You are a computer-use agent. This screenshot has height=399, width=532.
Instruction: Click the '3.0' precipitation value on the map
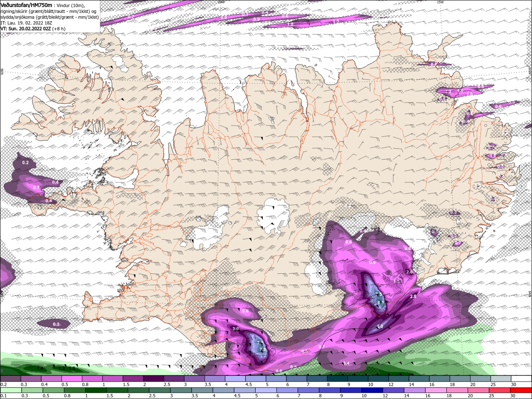(x=236, y=329)
